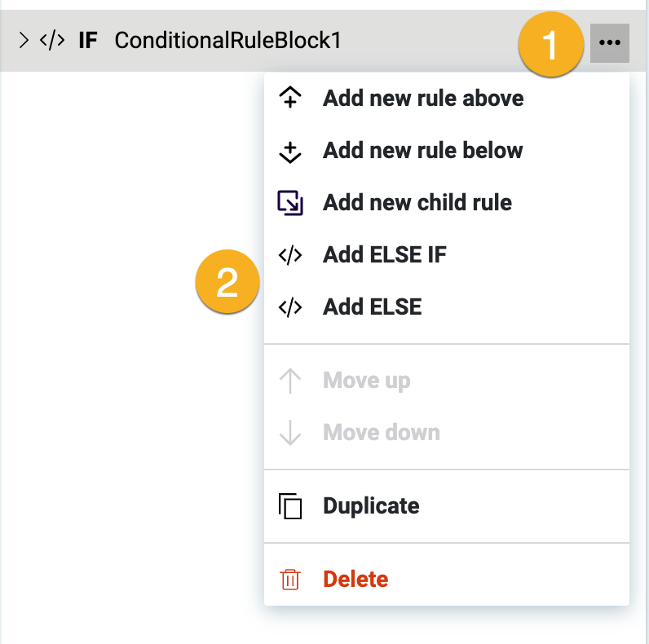Click the code icon next to Add ELSE
Viewport: 649px width, 644px height.
(290, 307)
